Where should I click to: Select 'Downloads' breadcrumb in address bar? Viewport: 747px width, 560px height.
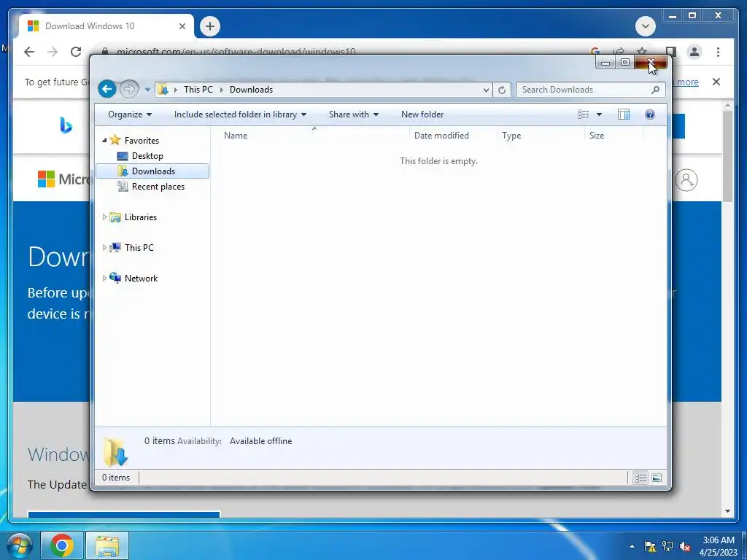pos(251,90)
